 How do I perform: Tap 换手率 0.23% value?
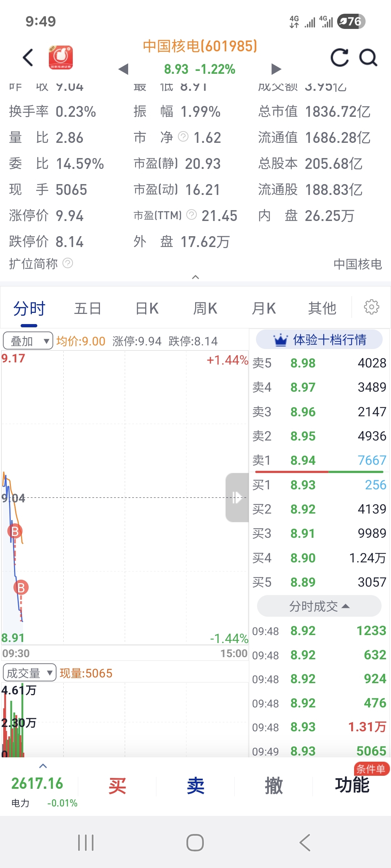[x=76, y=112]
